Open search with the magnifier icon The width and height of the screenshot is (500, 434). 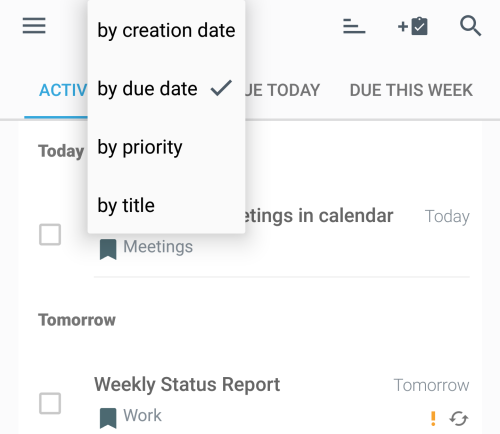[x=470, y=26]
